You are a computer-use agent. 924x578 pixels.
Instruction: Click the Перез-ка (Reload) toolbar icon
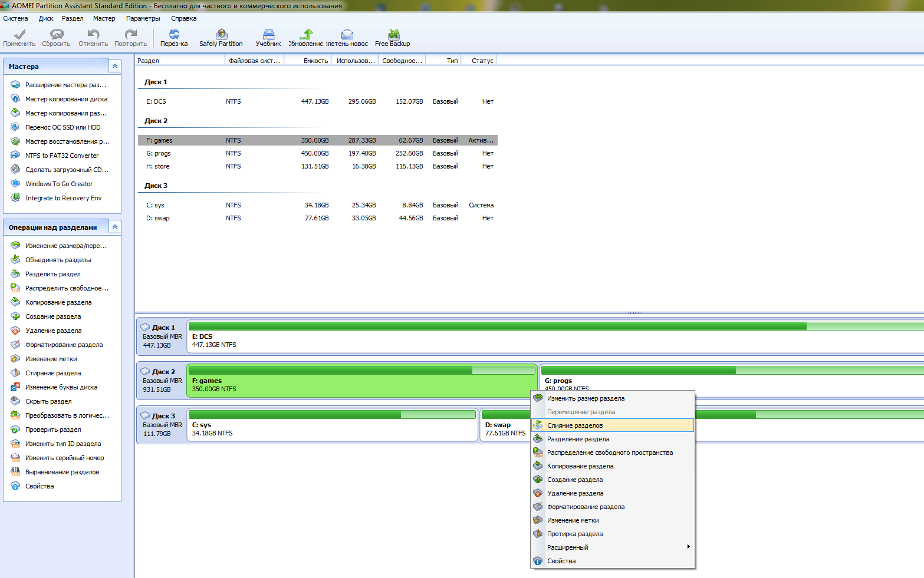pyautogui.click(x=174, y=38)
